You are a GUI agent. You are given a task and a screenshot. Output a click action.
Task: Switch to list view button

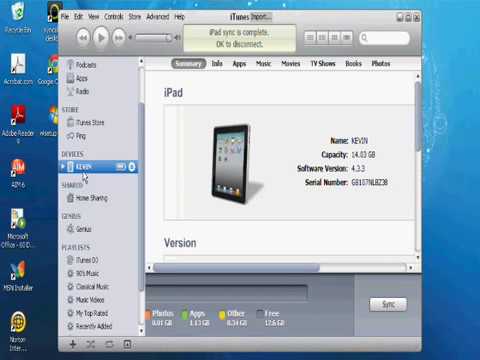[310, 37]
